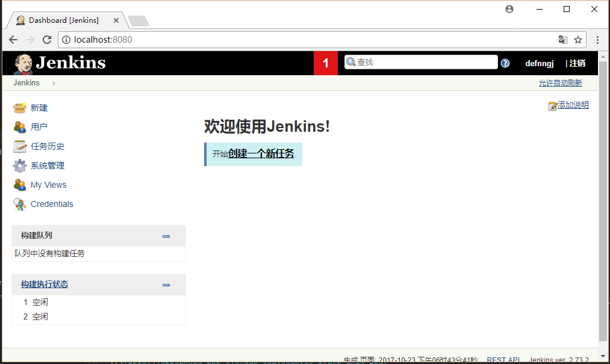The width and height of the screenshot is (610, 364).
Task: Collapse the 构建队列 panel
Action: point(166,236)
